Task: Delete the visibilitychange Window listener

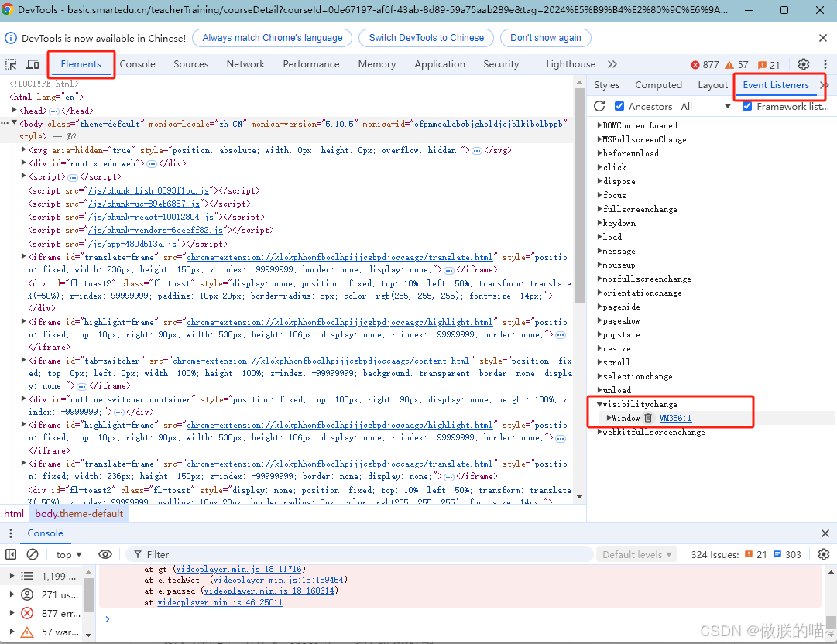Action: tap(648, 418)
